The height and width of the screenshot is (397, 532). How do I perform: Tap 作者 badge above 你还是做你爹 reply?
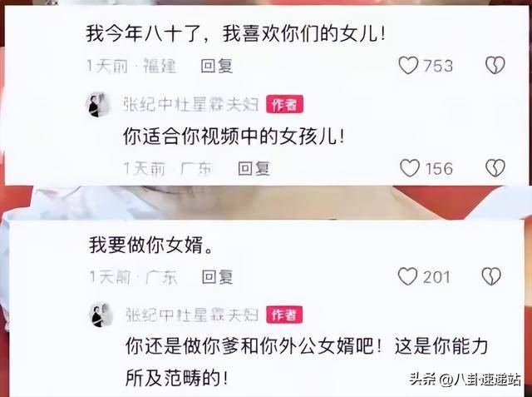coord(284,315)
